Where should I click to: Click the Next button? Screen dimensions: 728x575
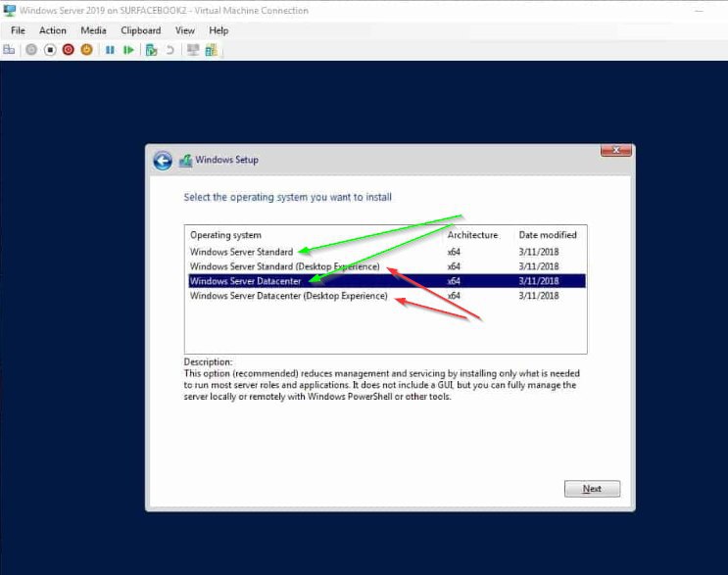click(x=592, y=489)
